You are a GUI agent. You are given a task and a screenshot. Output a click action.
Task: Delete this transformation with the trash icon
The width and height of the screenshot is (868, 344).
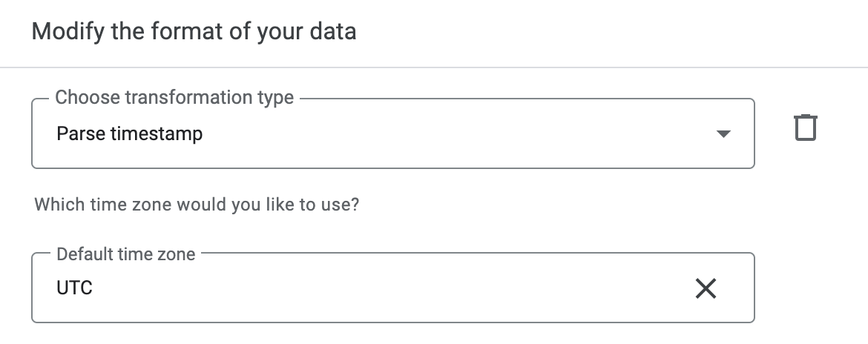(805, 128)
